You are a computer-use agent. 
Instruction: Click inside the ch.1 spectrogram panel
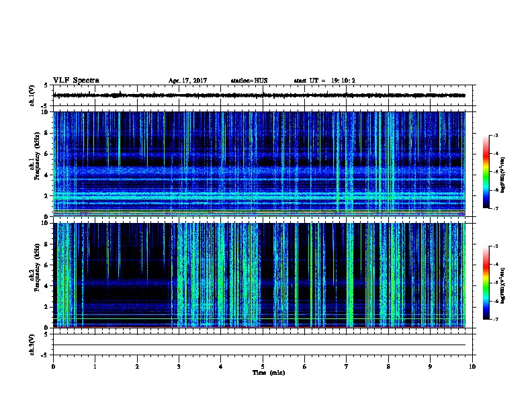click(x=259, y=164)
